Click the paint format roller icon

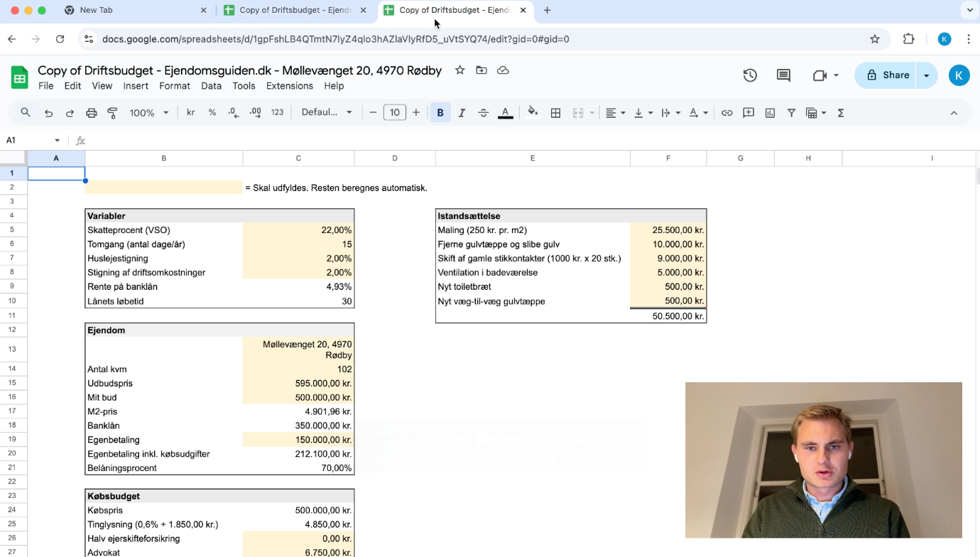click(112, 113)
